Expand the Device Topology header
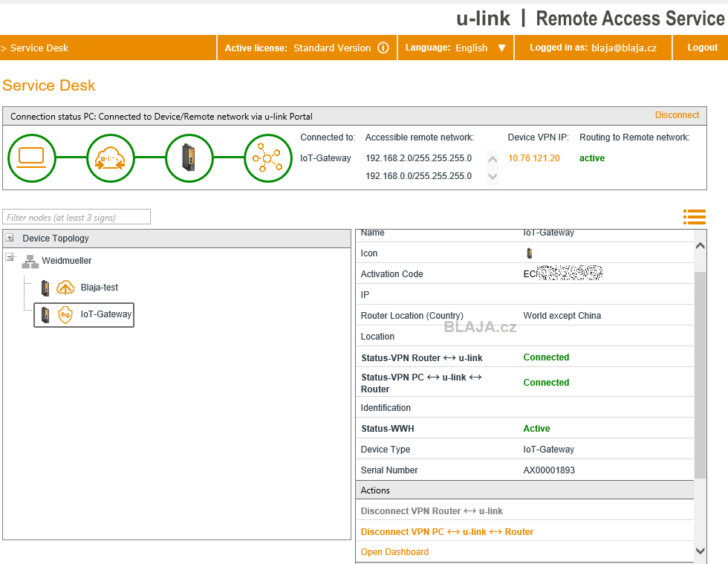728x564 pixels. pos(9,238)
